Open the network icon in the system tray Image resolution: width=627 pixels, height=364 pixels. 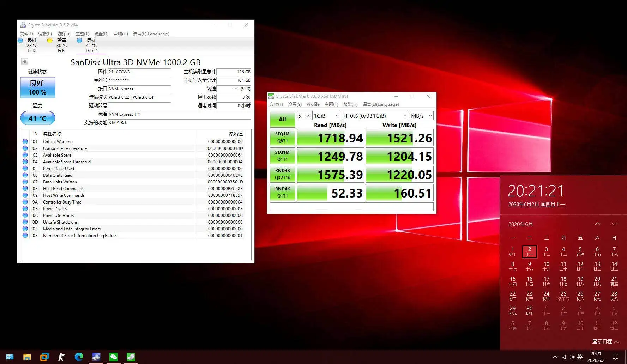(563, 357)
